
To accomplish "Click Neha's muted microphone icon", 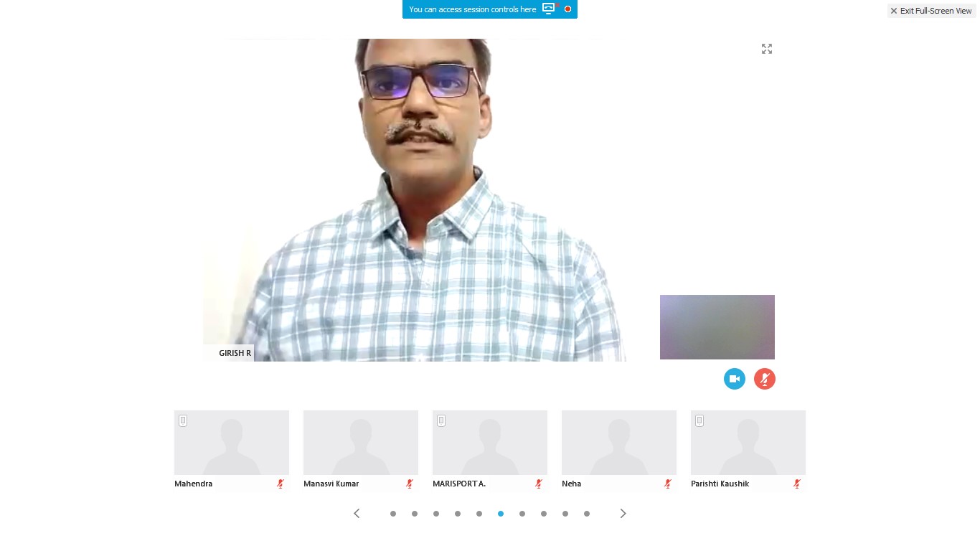I will [x=668, y=484].
